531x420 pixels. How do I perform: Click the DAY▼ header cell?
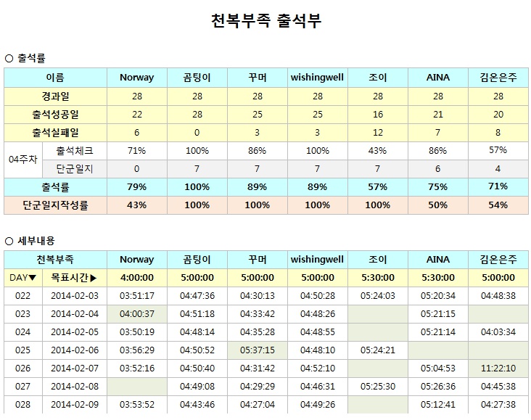click(23, 278)
